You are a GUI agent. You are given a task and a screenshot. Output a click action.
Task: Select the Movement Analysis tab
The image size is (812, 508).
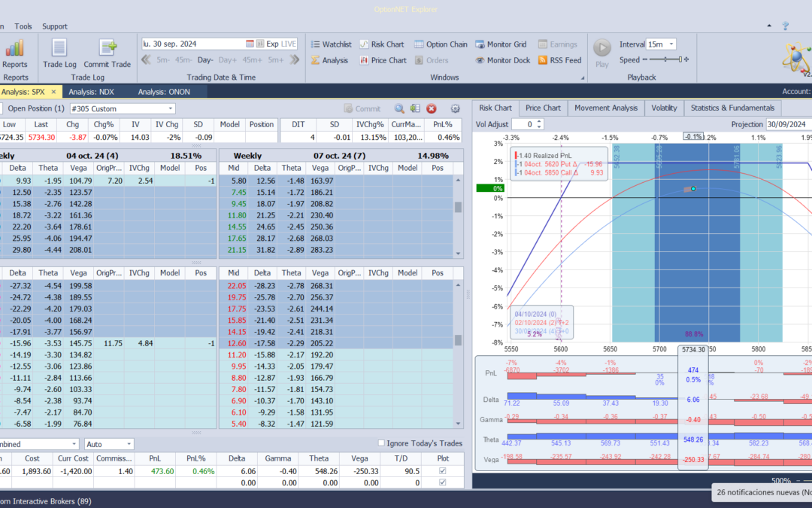(x=605, y=108)
